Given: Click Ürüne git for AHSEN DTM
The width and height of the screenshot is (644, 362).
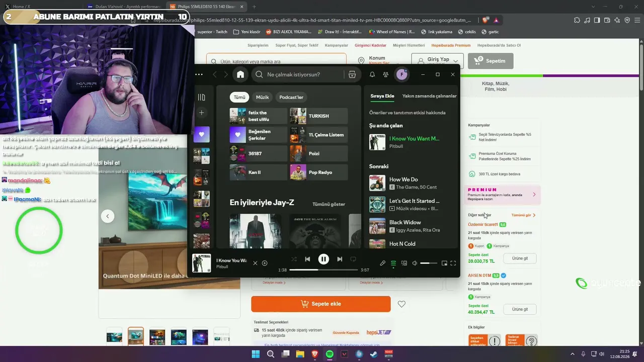Looking at the screenshot, I should click(x=520, y=309).
